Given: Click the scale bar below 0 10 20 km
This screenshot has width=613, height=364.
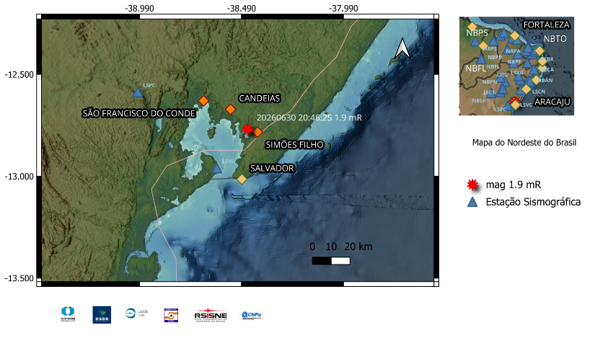Looking at the screenshot, I should pos(331,261).
